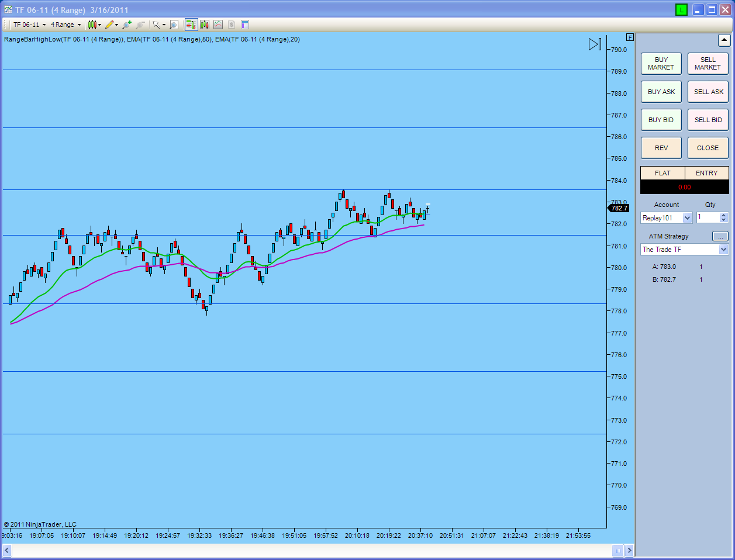Screen dimensions: 735x560
Task: Open the TF 06-11 instrument dropdown
Action: point(29,25)
